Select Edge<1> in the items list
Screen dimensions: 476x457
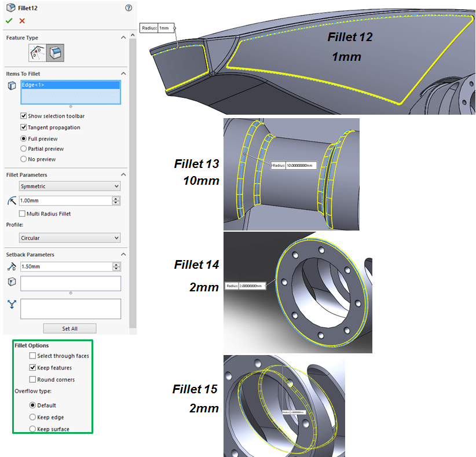coord(34,85)
